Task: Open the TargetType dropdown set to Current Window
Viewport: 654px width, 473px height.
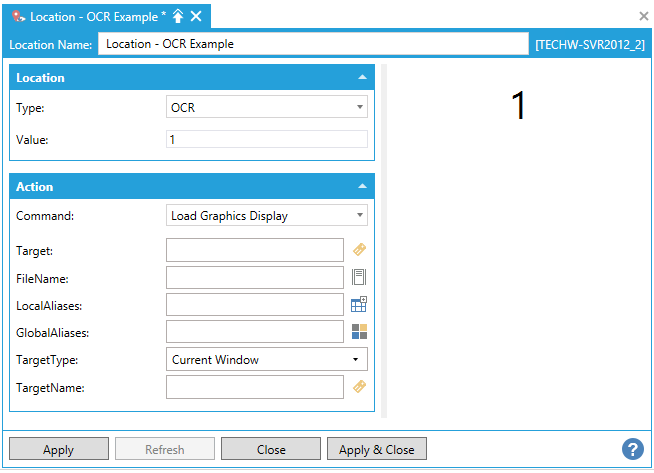Action: tap(266, 359)
